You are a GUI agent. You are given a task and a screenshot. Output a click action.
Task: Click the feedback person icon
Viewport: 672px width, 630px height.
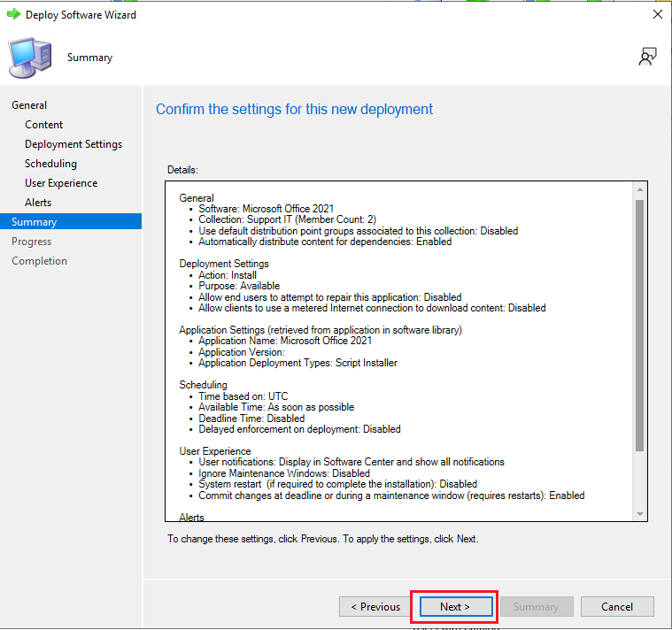tap(647, 57)
